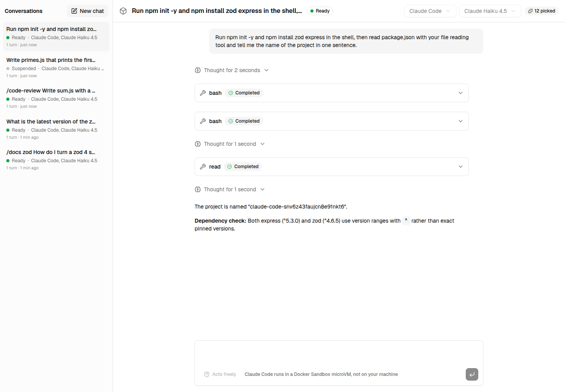Click the brain icon above the project name answer
This screenshot has height=392, width=565.
[198, 189]
